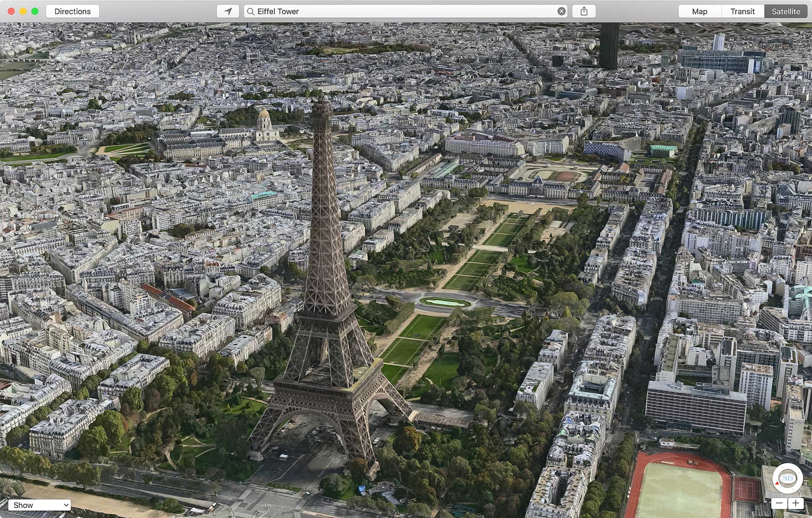
Task: Clear the Eiffel Tower search text
Action: coord(561,12)
